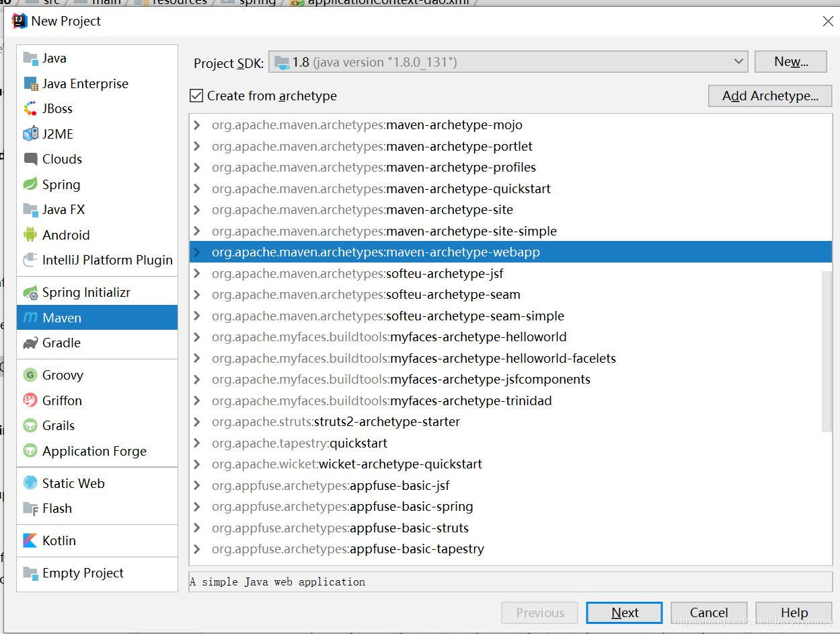Screen dimensions: 840x634
Task: Expand appfuse-basic-spring entry
Action: click(197, 506)
